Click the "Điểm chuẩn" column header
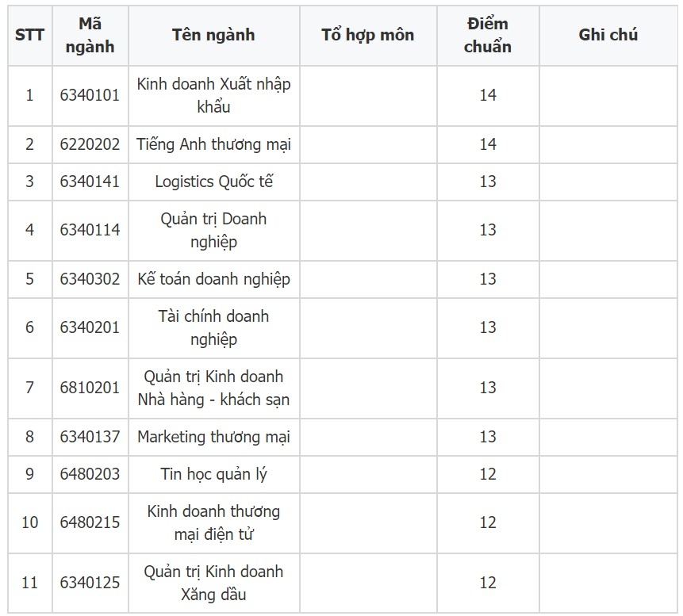The width and height of the screenshot is (683, 616). (x=487, y=35)
